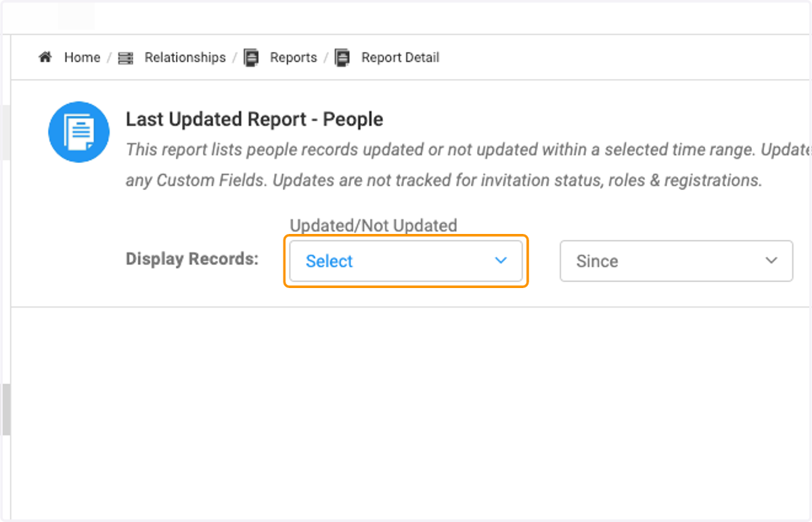The width and height of the screenshot is (812, 522).
Task: Click the blue report document icon
Action: point(79,132)
